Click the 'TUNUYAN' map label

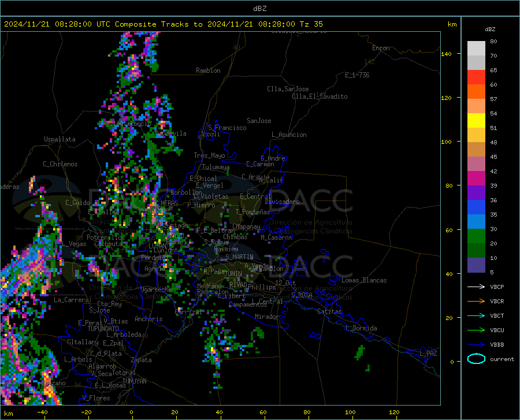point(134,381)
